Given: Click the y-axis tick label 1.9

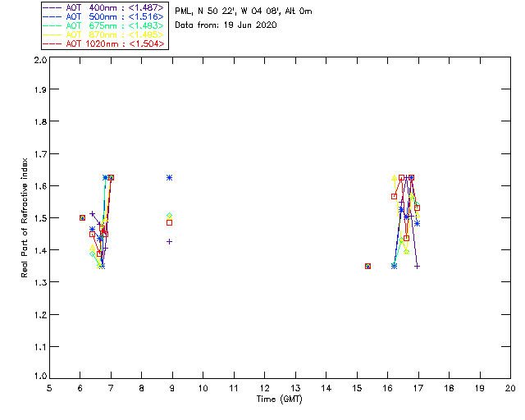Looking at the screenshot, I should 40,89.
